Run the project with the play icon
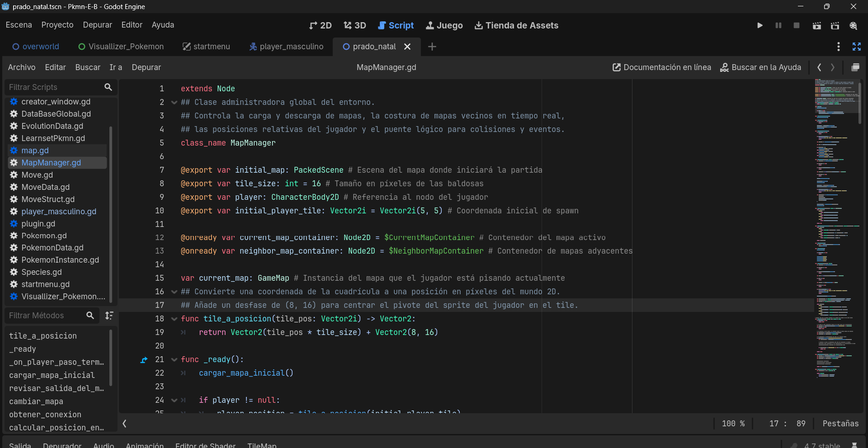868x448 pixels. tap(760, 25)
